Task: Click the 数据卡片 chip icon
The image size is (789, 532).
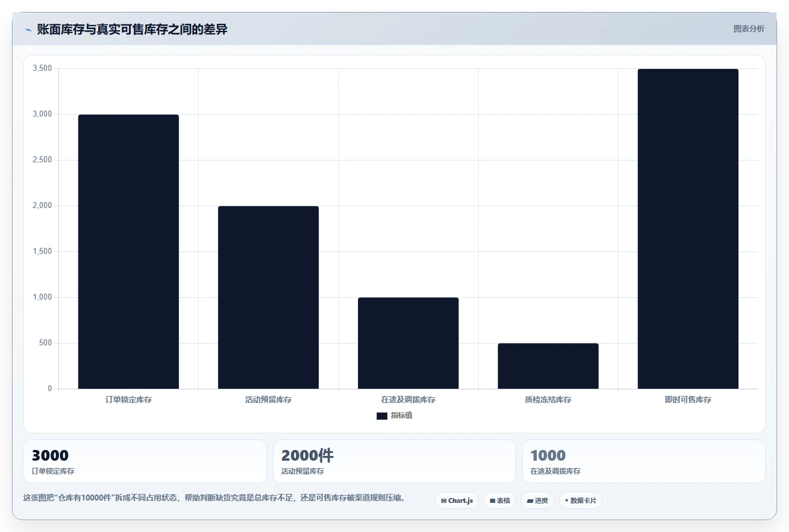Action: [566, 500]
